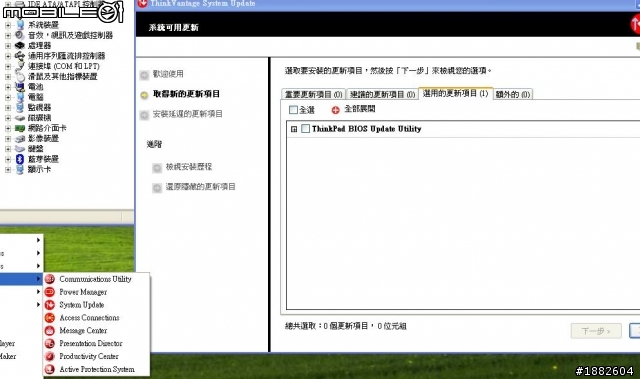The width and height of the screenshot is (640, 379).
Task: Click the 網路介面卡 network adapter icon
Action: coord(20,128)
